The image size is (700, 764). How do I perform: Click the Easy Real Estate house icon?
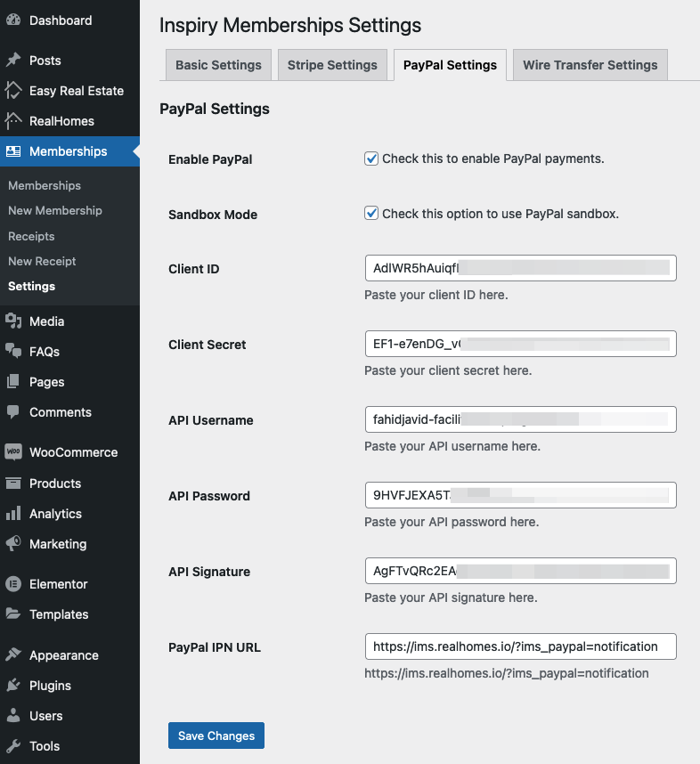[13, 90]
